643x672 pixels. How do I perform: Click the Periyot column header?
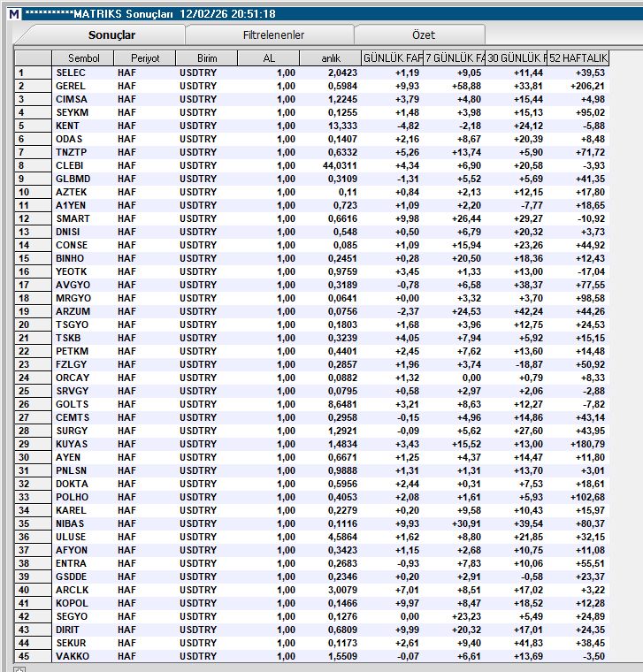145,58
